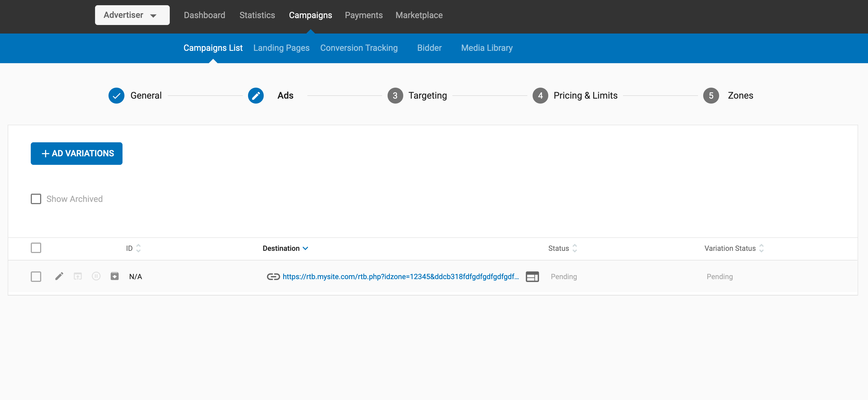868x400 pixels.
Task: Check the N/A ad row checkbox
Action: 36,277
